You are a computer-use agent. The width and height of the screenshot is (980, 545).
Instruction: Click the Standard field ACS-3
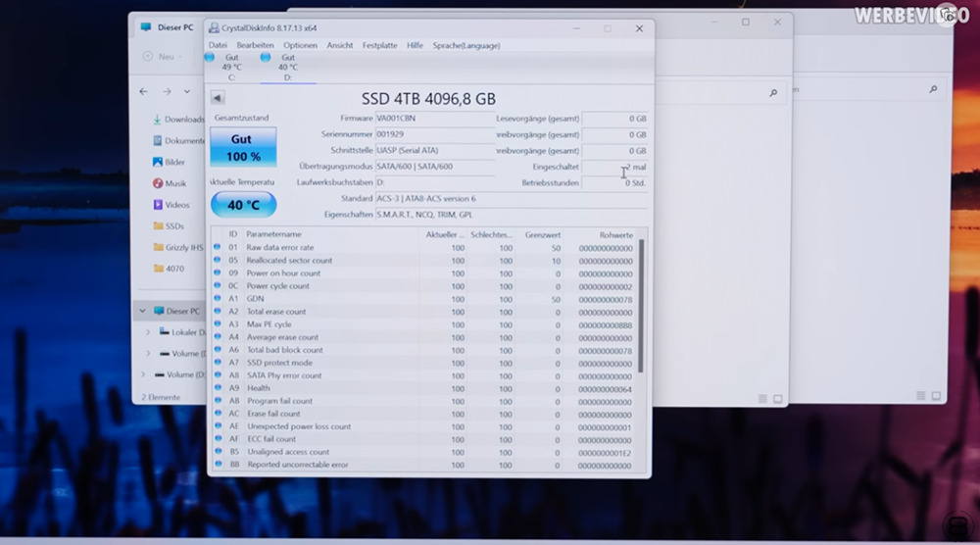pyautogui.click(x=511, y=198)
